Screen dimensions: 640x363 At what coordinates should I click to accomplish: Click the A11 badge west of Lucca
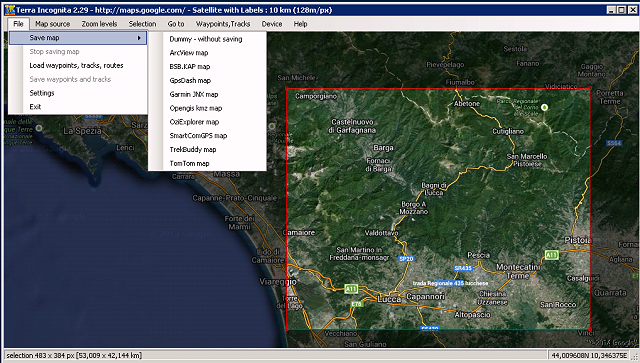click(351, 289)
